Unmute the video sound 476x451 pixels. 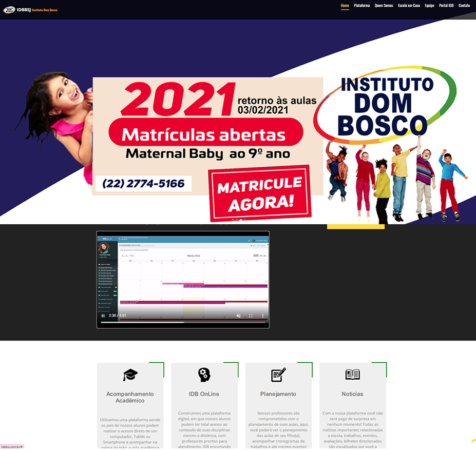pos(239,316)
